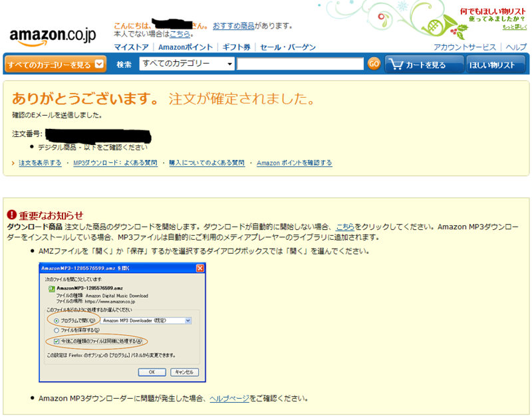Select the プログラムで開く radio button
The width and height of the screenshot is (532, 420).
[57, 320]
